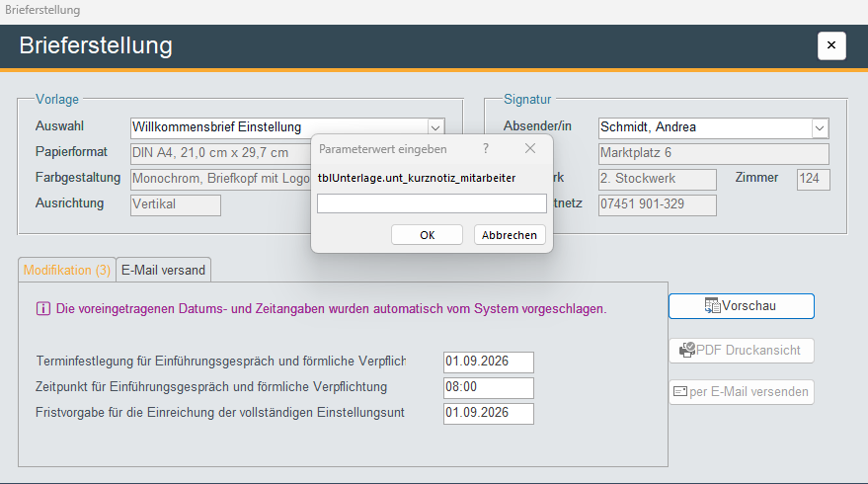Click the PDF Druckansicht button
Viewport: 868px width, 484px height.
(742, 351)
